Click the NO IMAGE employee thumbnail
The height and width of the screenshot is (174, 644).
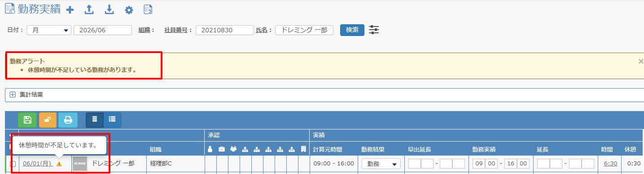80,164
